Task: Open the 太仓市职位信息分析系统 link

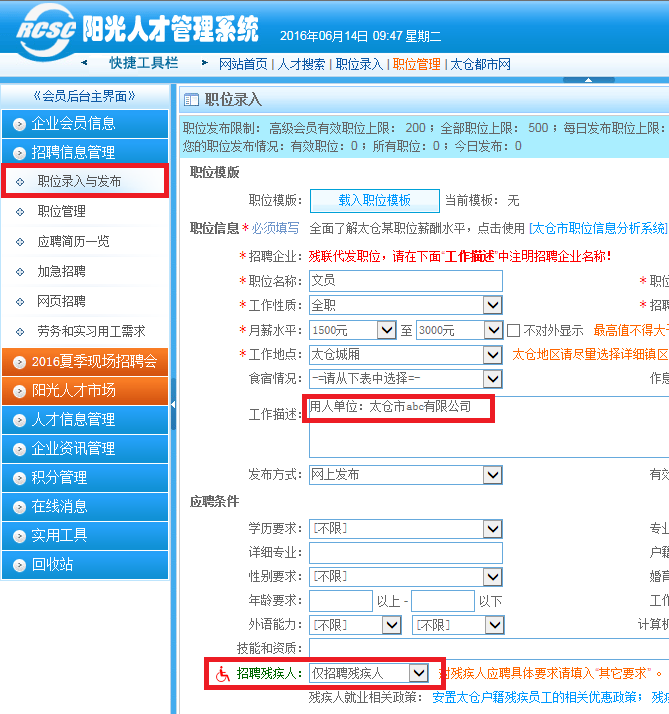Action: point(596,228)
